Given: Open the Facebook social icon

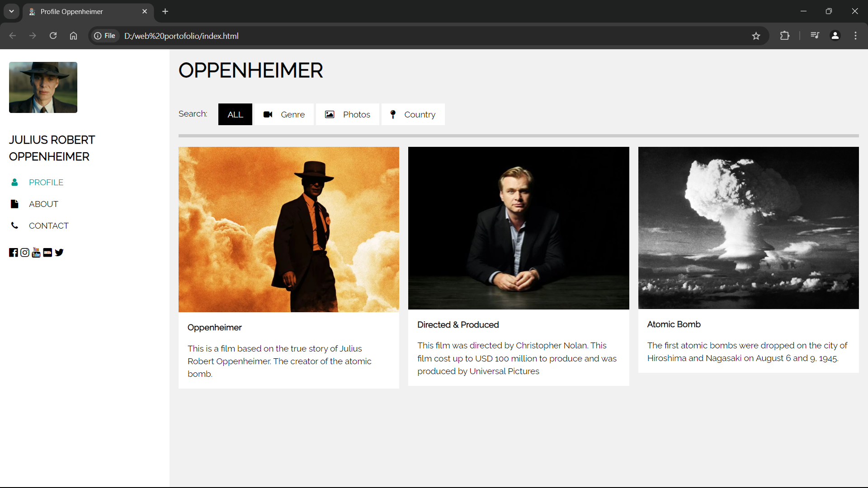Looking at the screenshot, I should [14, 253].
